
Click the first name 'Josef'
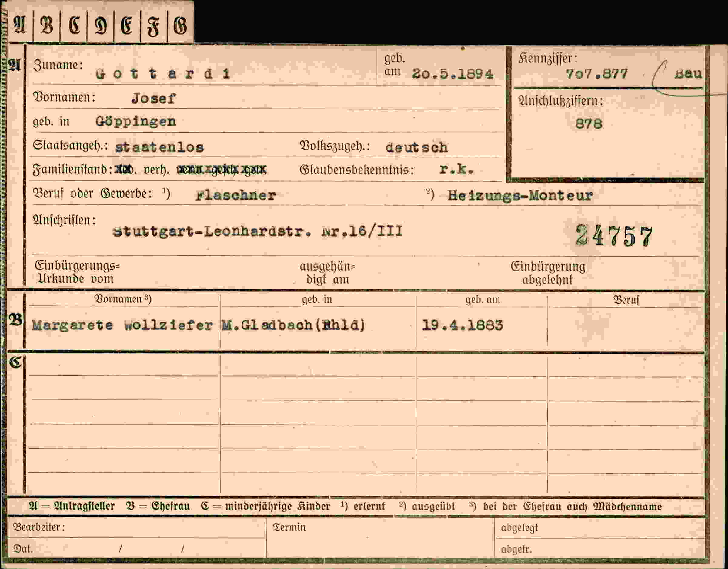[x=153, y=98]
